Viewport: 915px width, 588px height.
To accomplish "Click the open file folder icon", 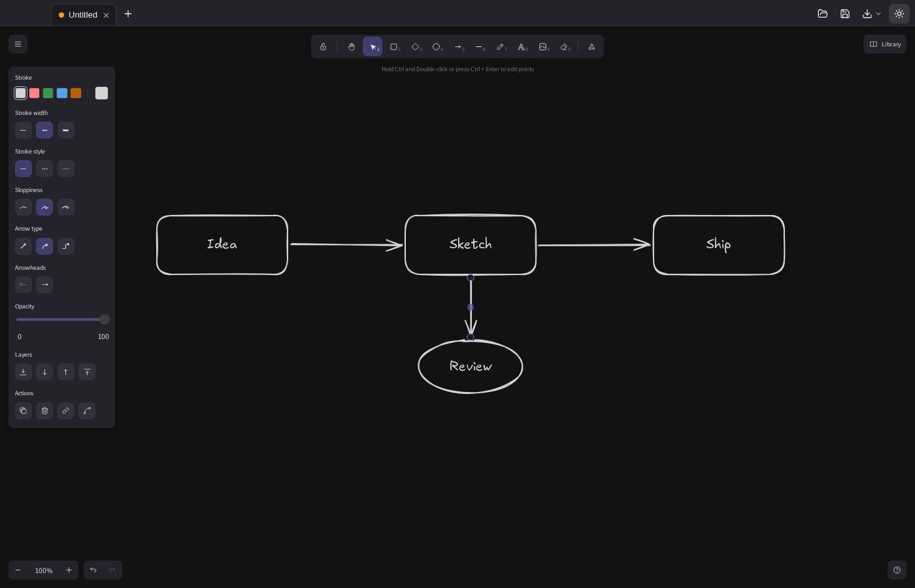I will 823,14.
